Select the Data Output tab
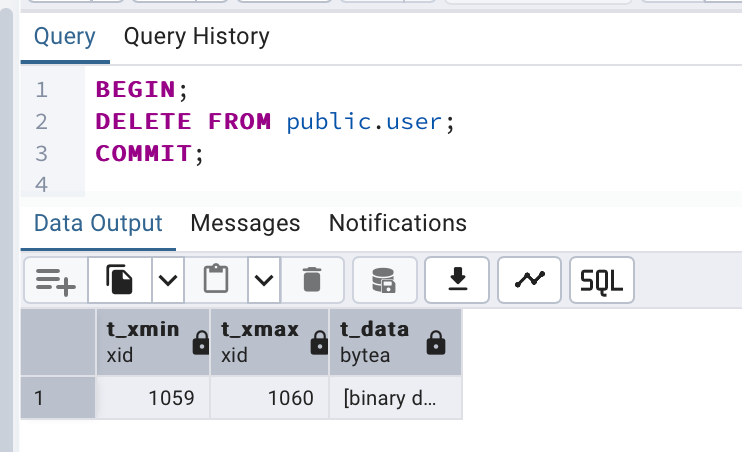 click(x=98, y=223)
